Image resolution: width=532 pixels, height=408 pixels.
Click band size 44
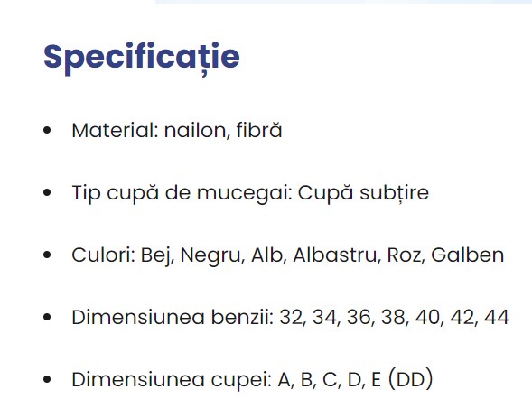[497, 318]
